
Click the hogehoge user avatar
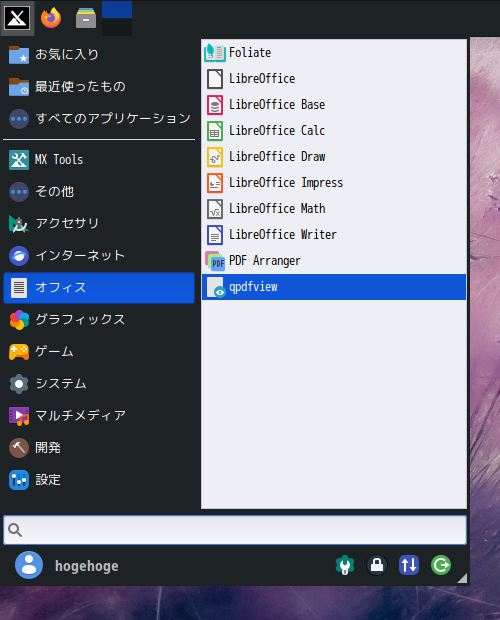pos(29,565)
